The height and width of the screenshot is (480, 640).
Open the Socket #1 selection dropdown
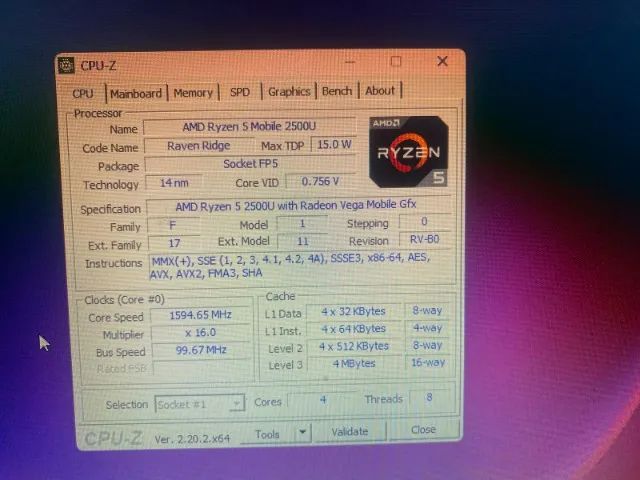pos(200,404)
